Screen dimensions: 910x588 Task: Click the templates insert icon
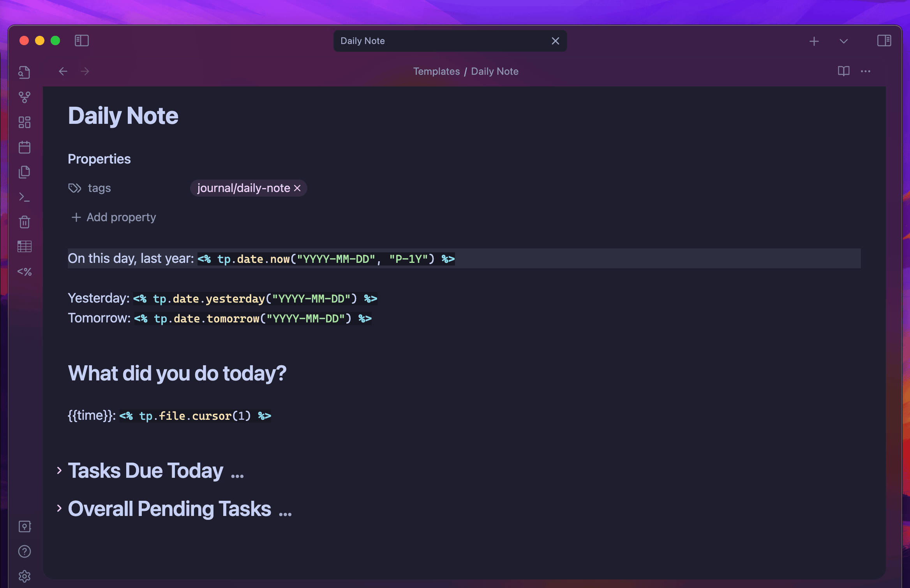25,172
